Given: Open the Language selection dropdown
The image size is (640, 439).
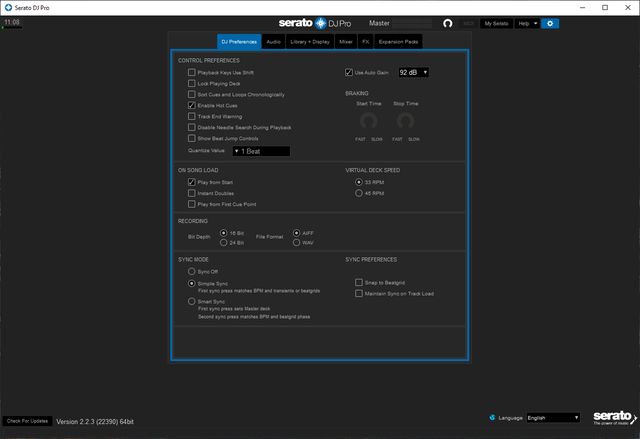Looking at the screenshot, I should pos(552,417).
